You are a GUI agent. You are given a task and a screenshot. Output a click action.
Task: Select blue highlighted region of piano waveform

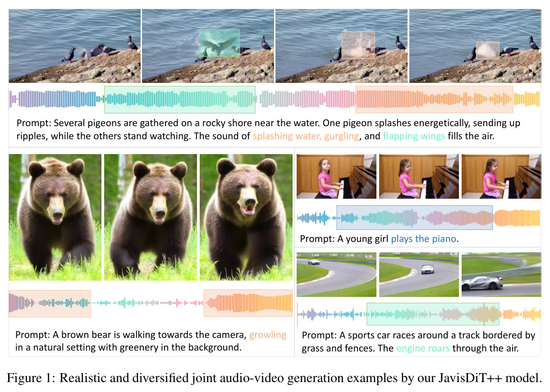(x=415, y=218)
